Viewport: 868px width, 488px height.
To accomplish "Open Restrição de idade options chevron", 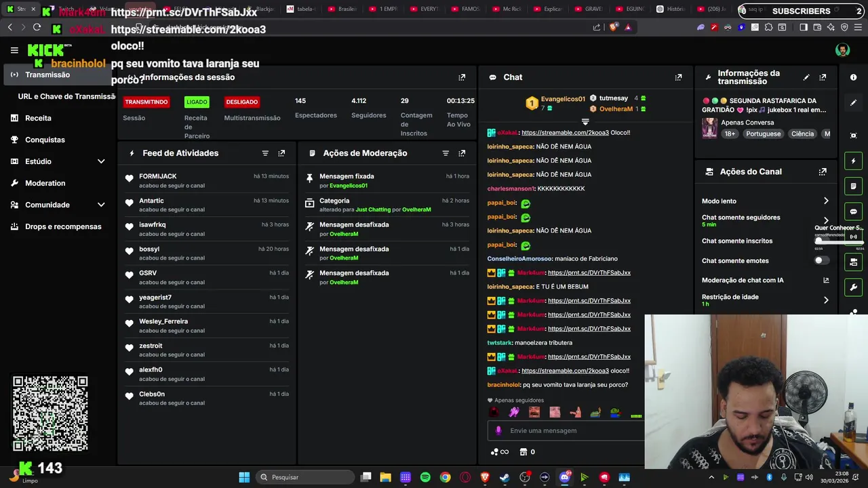I will pos(826,300).
